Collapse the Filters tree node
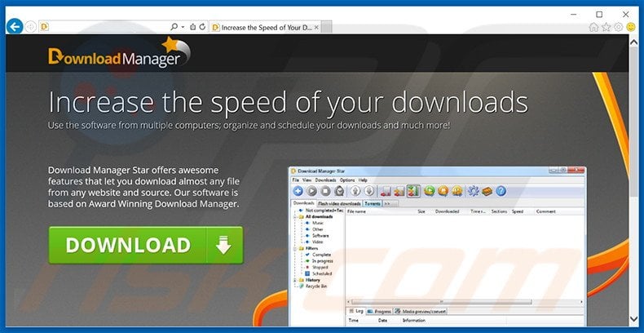Viewport: 644px width, 333px height. click(x=295, y=248)
